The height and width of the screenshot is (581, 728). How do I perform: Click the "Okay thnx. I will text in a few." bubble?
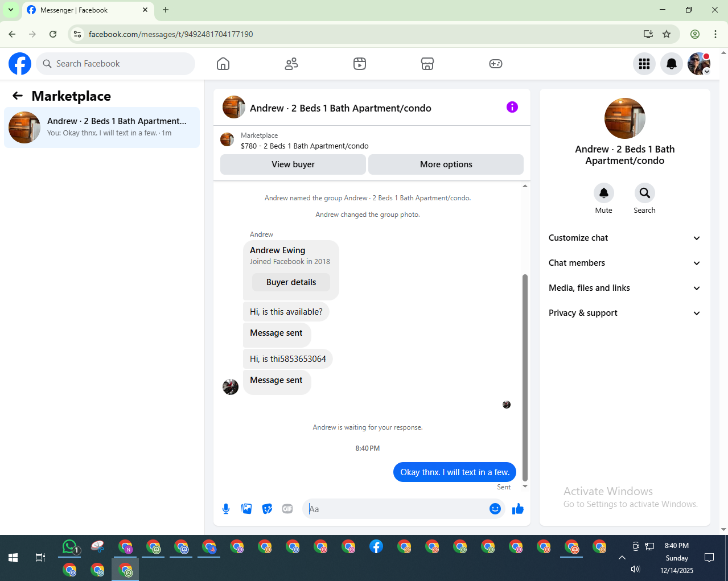[x=455, y=472]
